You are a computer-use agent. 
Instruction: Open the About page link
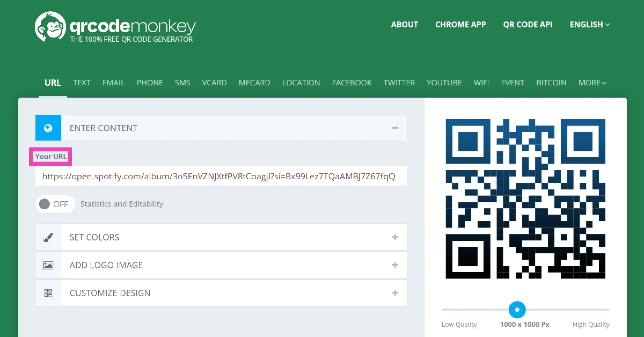point(404,25)
